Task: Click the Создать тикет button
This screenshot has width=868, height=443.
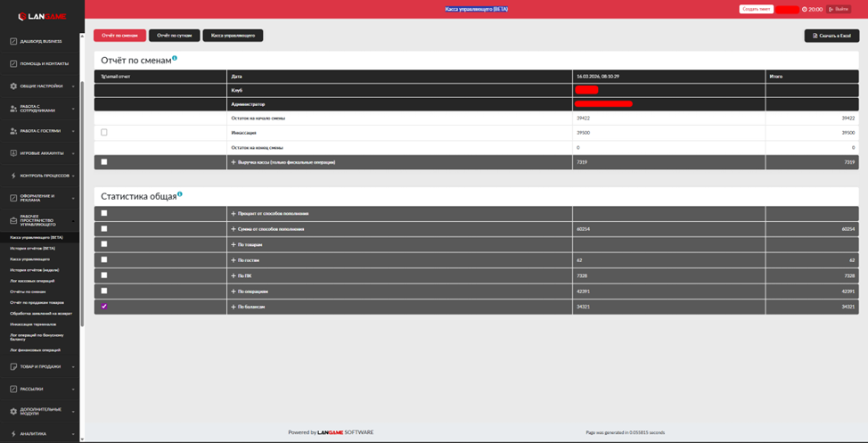Action: (756, 9)
